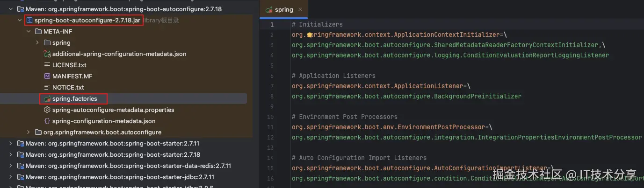Expand the org.springframework.boot.autoconfigure package
The width and height of the screenshot is (644, 188).
29,132
